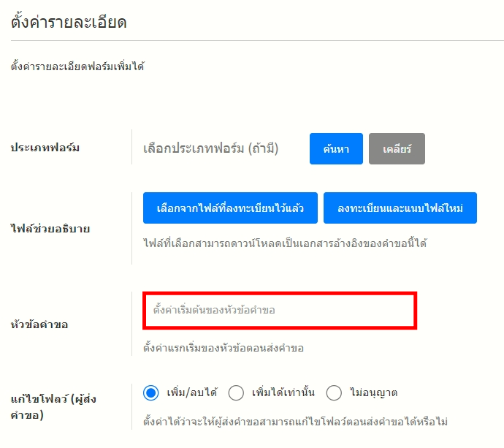Select the เพิ่ม/ลบได้ radio button

click(x=151, y=393)
